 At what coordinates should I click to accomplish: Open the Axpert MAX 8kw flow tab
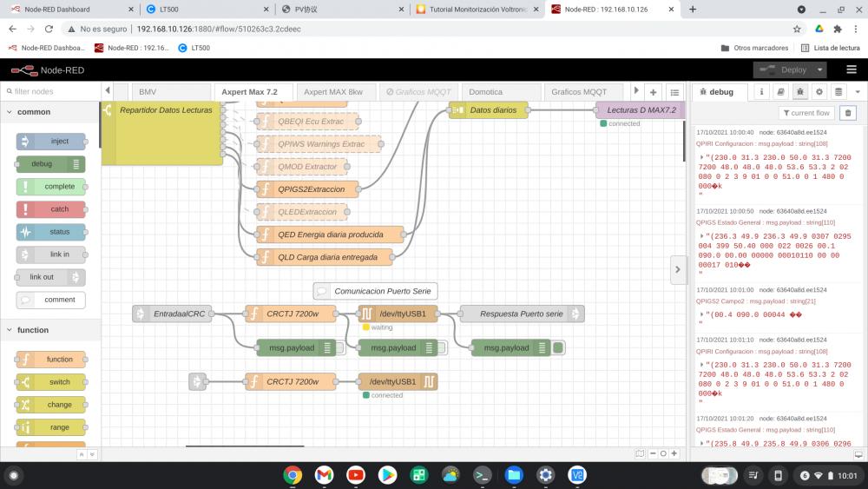click(x=333, y=92)
